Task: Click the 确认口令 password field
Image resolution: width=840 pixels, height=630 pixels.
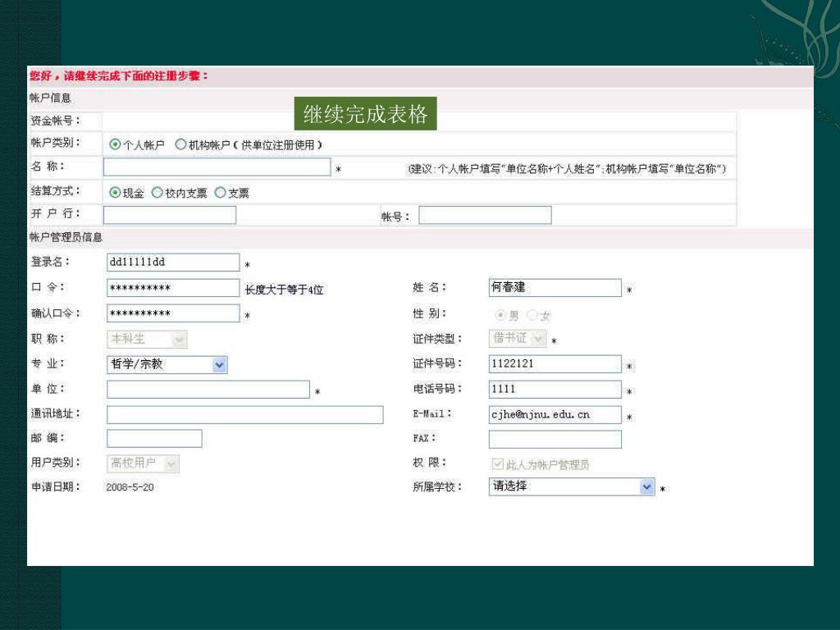Action: coord(173,313)
